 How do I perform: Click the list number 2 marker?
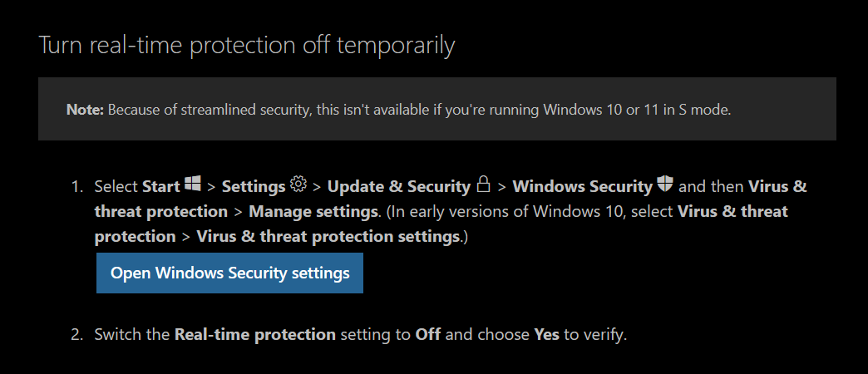[76, 335]
